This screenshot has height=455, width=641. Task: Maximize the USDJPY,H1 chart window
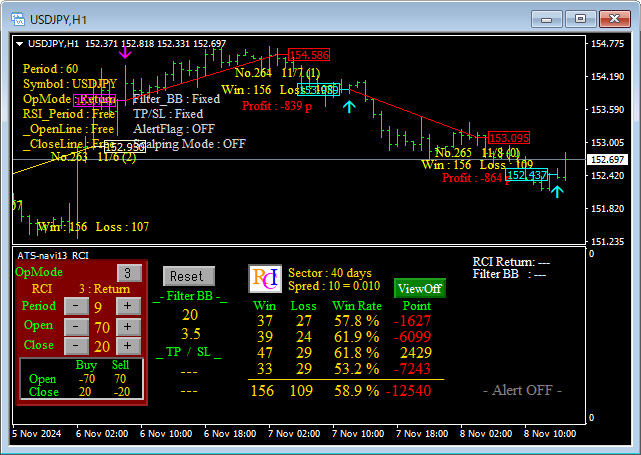click(x=580, y=19)
